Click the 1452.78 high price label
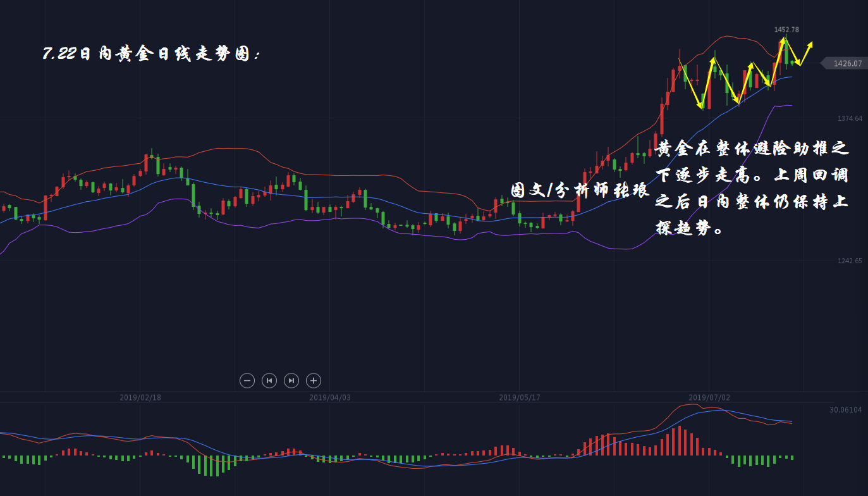This screenshot has width=868, height=496. tap(786, 30)
